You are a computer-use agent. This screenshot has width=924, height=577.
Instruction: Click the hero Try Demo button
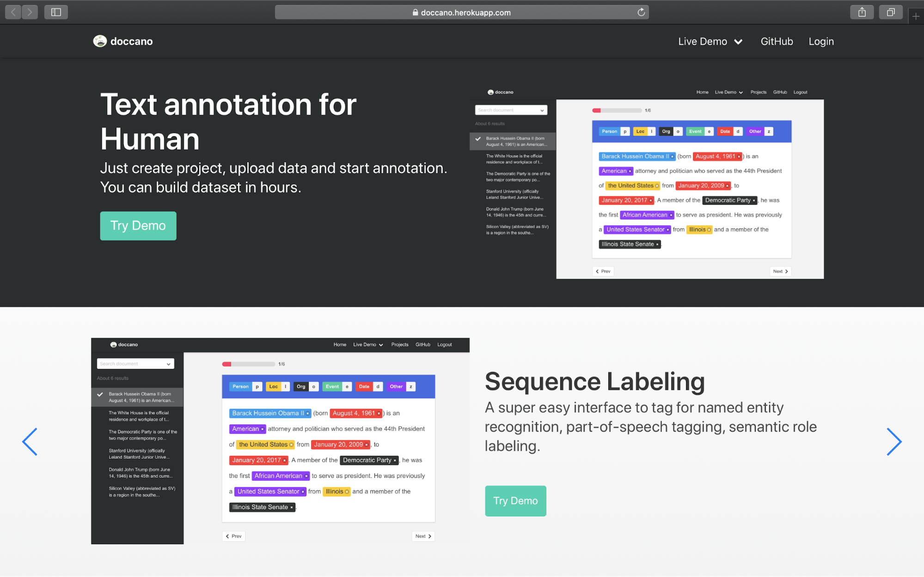[x=138, y=225]
